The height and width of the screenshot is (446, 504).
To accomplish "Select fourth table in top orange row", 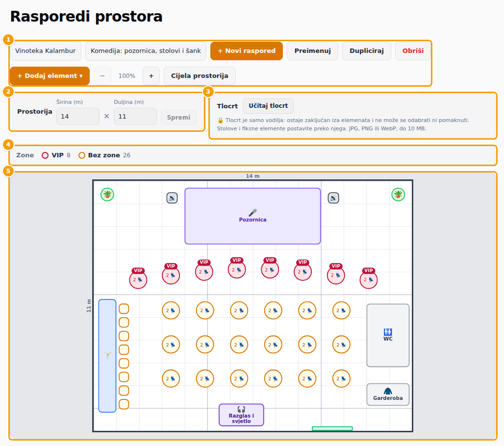I will click(x=273, y=310).
